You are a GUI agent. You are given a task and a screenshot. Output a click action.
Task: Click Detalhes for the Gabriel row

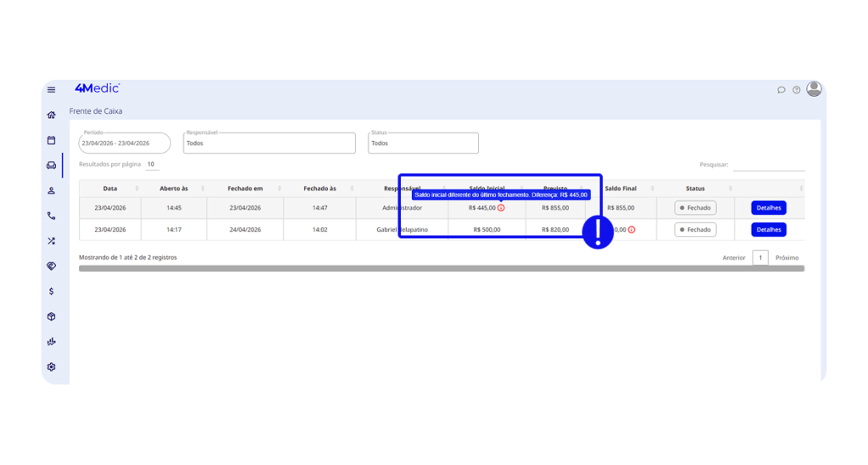click(x=768, y=230)
